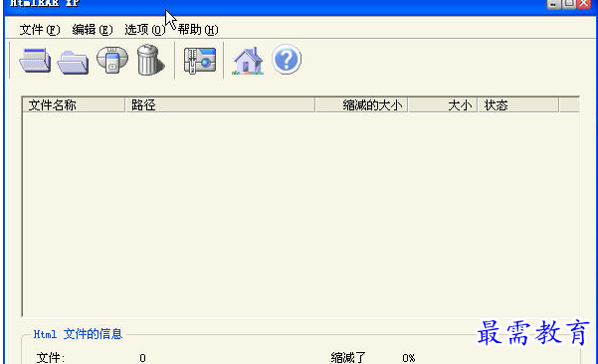Click the blue question mark help icon
The height and width of the screenshot is (364, 598).
(287, 59)
